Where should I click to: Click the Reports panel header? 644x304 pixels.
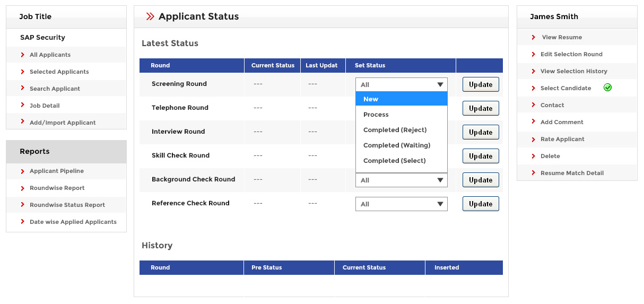tap(66, 151)
